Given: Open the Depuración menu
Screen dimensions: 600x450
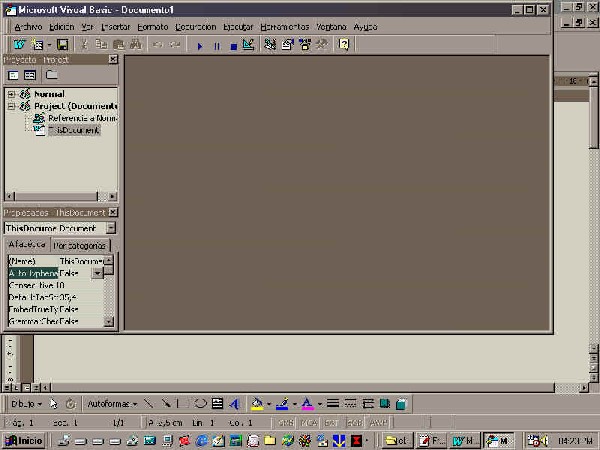Looking at the screenshot, I should pyautogui.click(x=196, y=27).
